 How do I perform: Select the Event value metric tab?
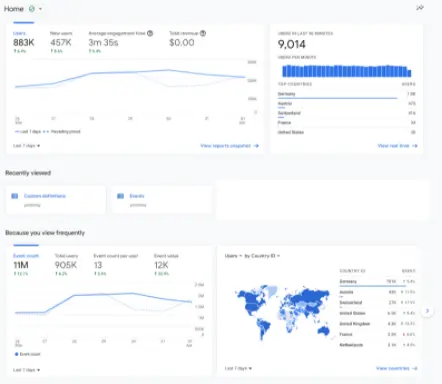tap(166, 265)
